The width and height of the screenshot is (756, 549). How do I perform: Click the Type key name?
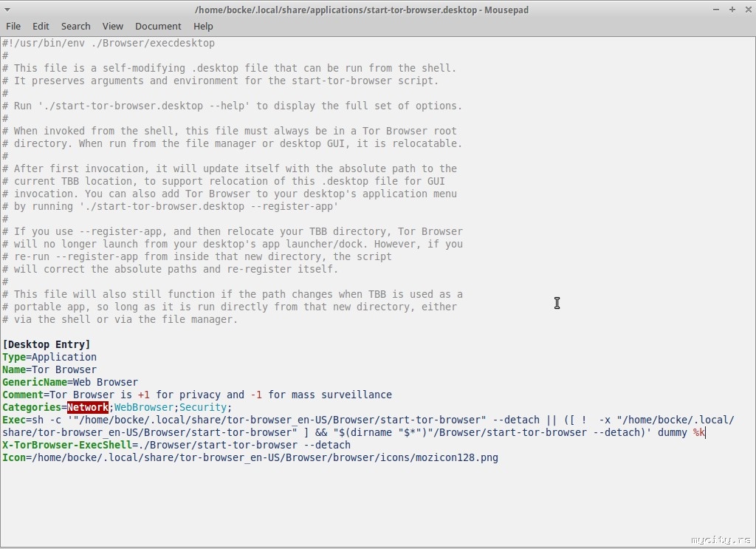(x=14, y=357)
